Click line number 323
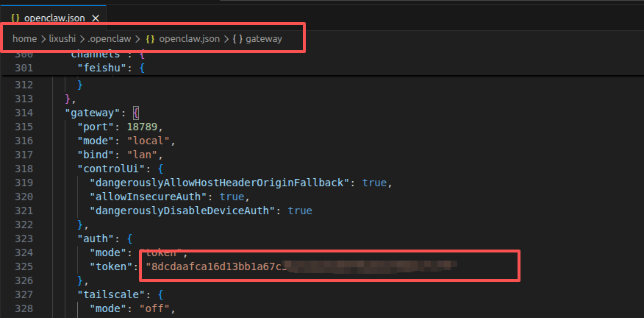Screen dimensions: 644x318 tap(24, 239)
